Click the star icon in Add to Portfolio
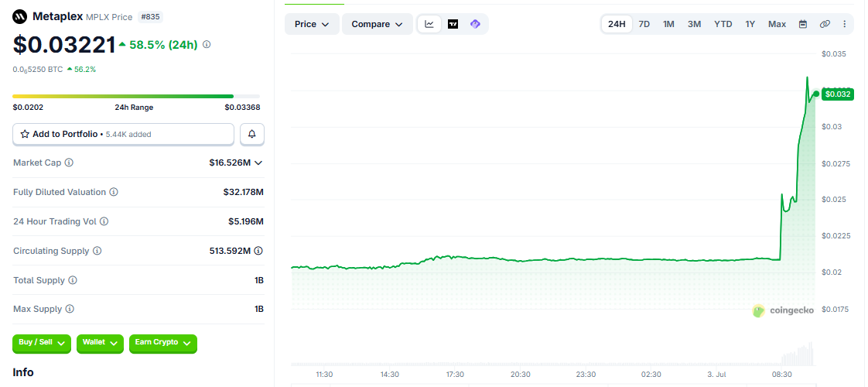 (24, 134)
